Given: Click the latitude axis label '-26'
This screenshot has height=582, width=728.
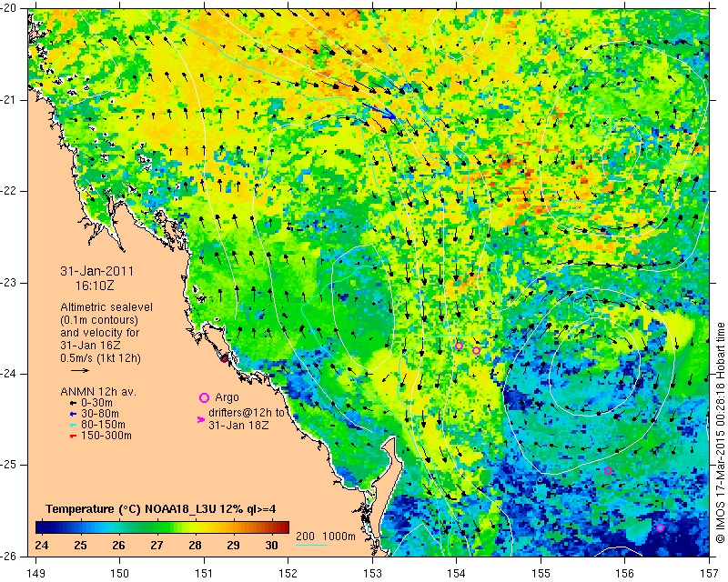Looking at the screenshot, I should coord(9,556).
